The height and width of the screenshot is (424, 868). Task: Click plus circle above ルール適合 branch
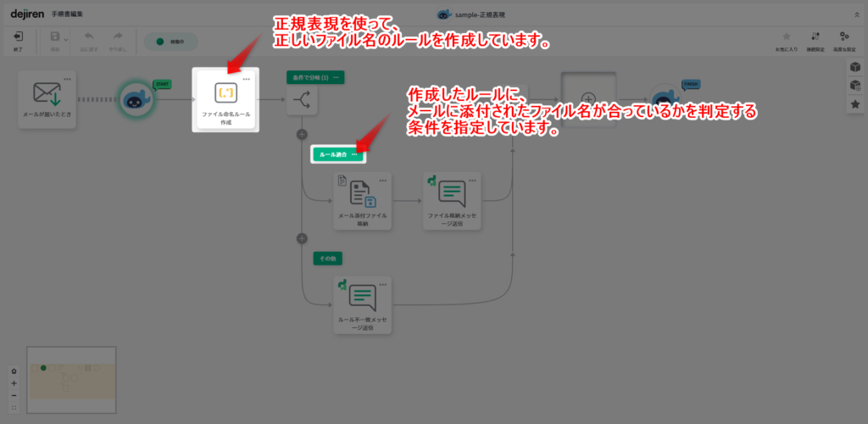(x=302, y=134)
